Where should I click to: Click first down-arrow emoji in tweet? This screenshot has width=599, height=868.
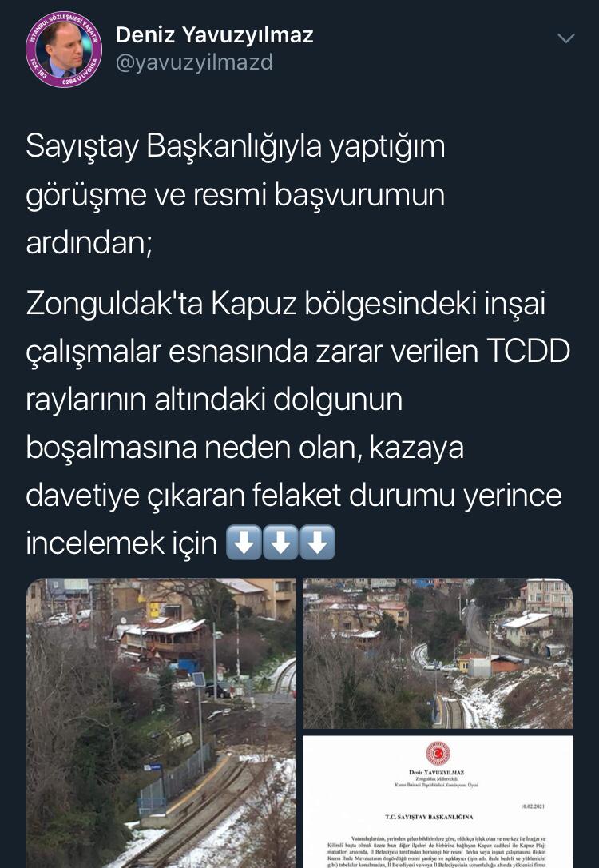244,543
